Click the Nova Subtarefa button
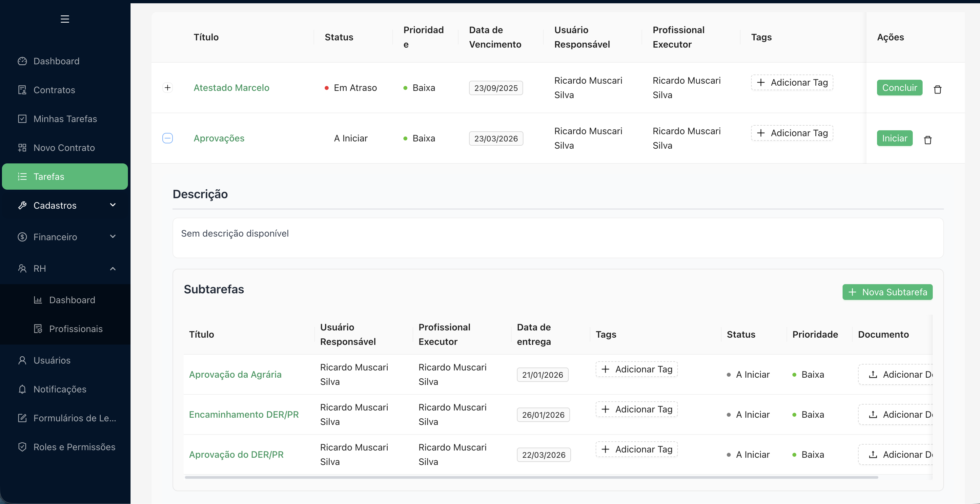The height and width of the screenshot is (504, 980). (x=887, y=292)
